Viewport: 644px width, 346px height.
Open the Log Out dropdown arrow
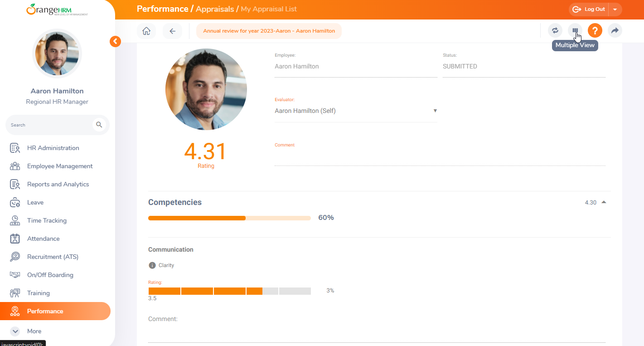click(615, 10)
